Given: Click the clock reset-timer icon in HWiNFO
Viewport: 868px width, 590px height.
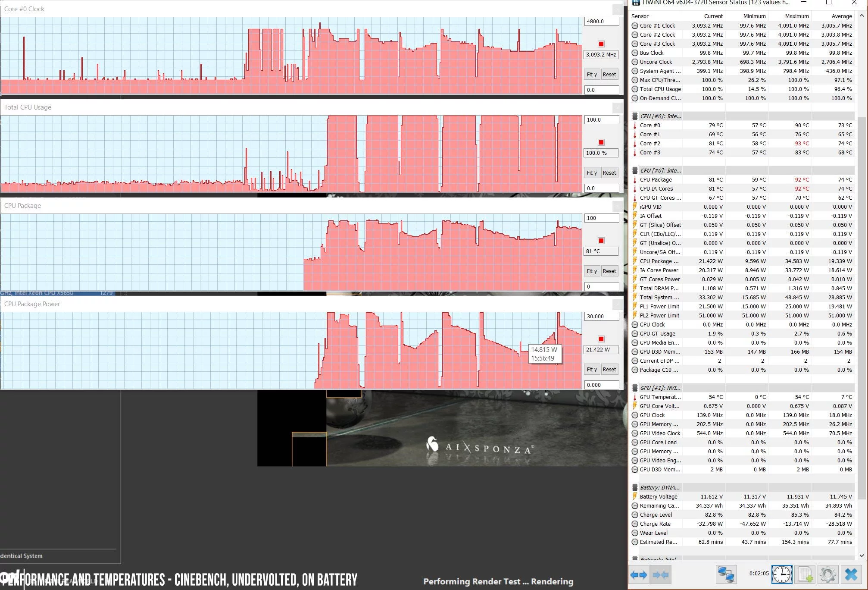Looking at the screenshot, I should [x=782, y=574].
